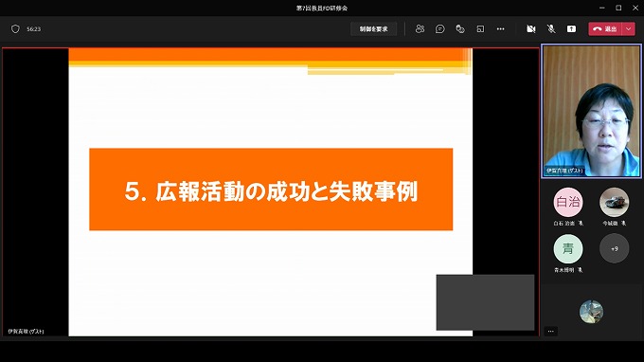Select the pink 白治 participant avatar
644x362 pixels.
point(567,202)
